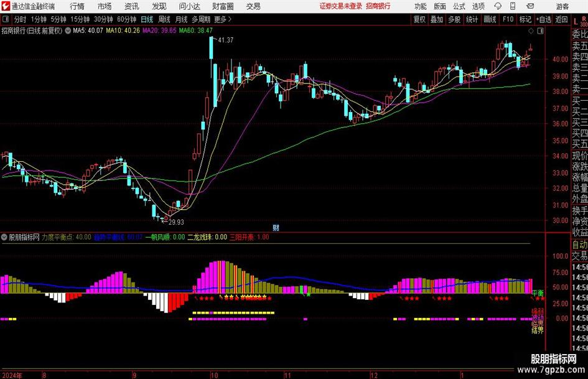Click the 多股 multi-stock button

click(x=454, y=19)
